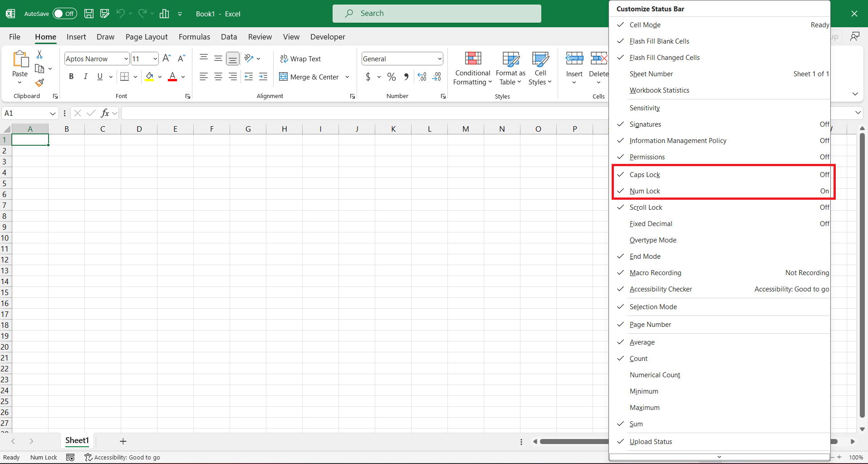Screen dimensions: 868x464
Task: Click the Align Right icon
Action: pyautogui.click(x=233, y=77)
